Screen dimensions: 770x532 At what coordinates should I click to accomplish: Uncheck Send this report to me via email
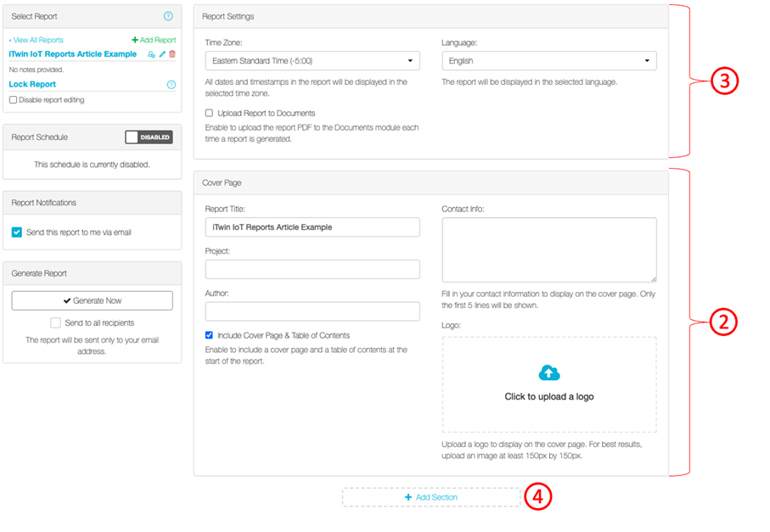(x=17, y=232)
